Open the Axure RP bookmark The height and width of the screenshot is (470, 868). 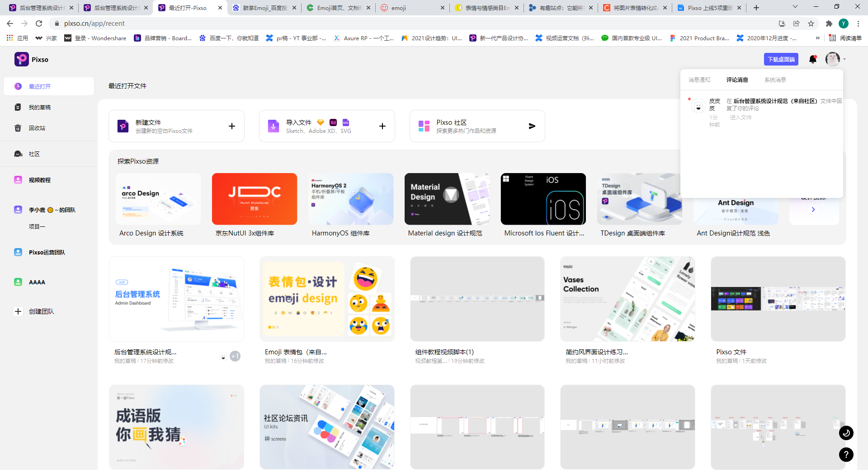point(364,38)
